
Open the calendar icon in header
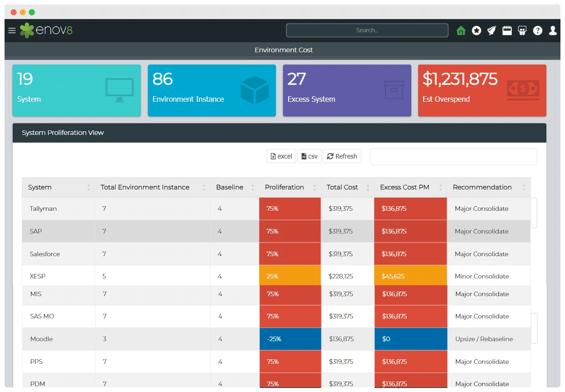tap(507, 30)
